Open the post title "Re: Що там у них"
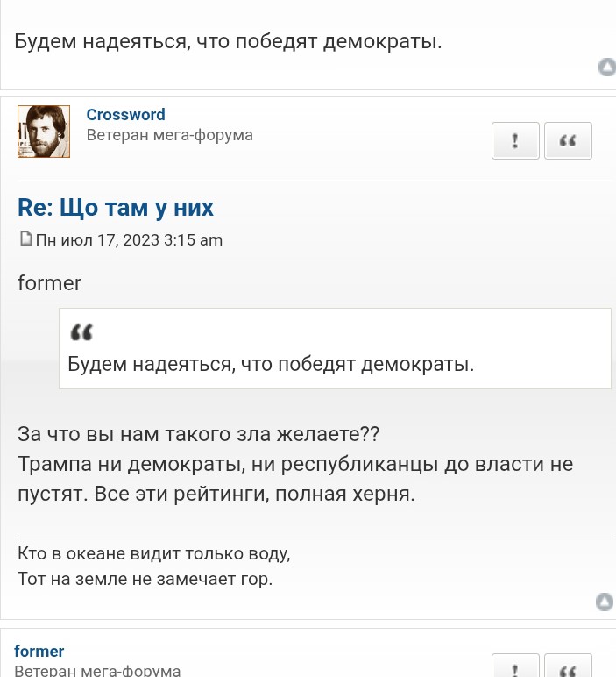 (116, 208)
